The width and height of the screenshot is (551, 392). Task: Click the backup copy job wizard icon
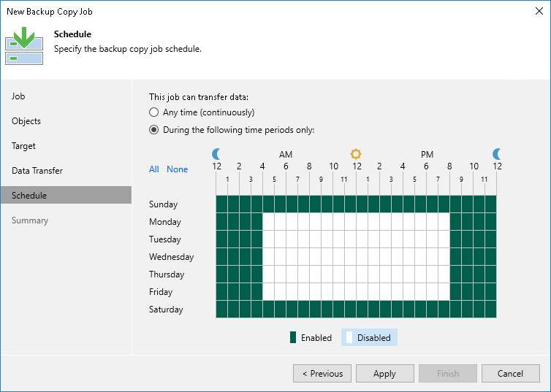pos(24,45)
